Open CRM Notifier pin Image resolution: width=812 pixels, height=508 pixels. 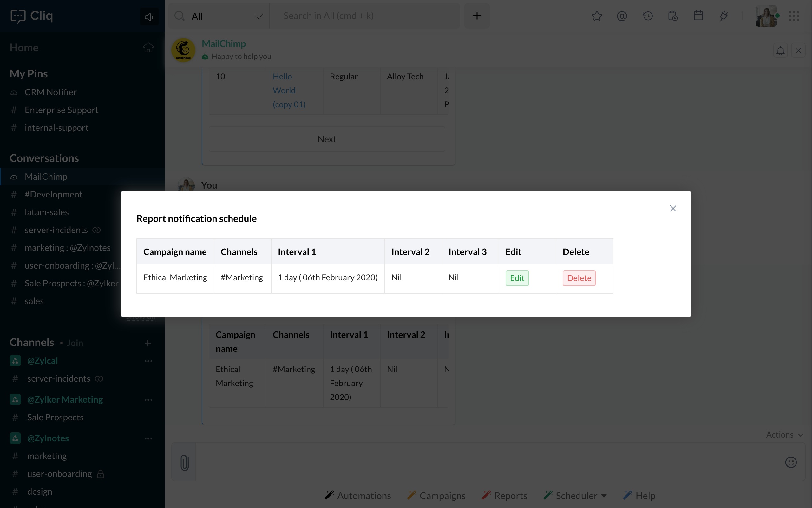point(50,92)
